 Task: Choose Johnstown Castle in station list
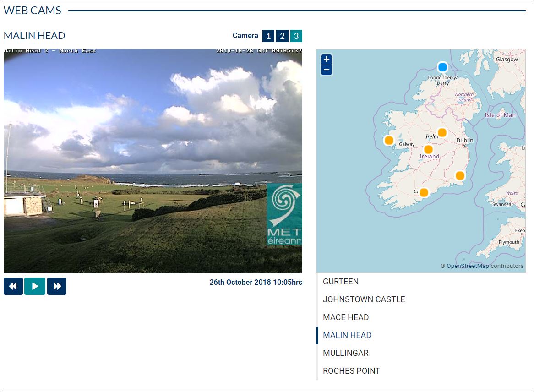pos(364,299)
